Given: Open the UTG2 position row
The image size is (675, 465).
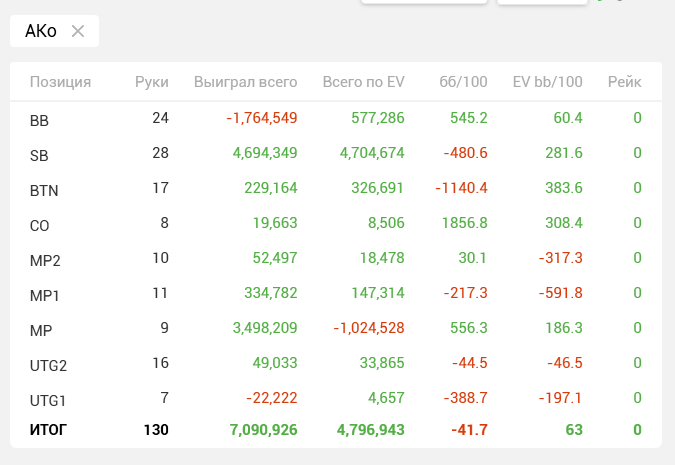Looking at the screenshot, I should [48, 365].
